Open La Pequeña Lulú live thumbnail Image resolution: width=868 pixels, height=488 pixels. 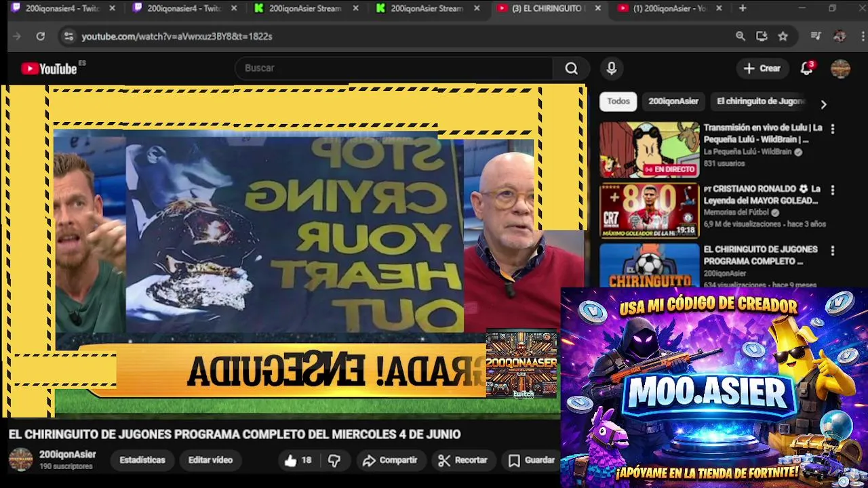coord(649,150)
